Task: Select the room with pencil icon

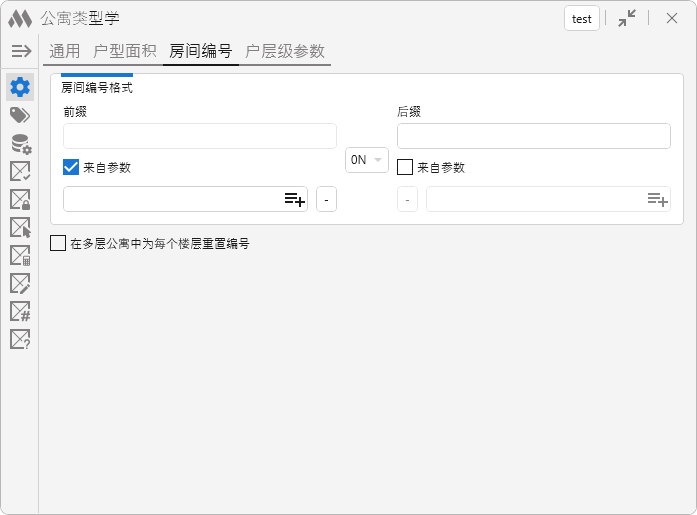Action: pos(20,284)
